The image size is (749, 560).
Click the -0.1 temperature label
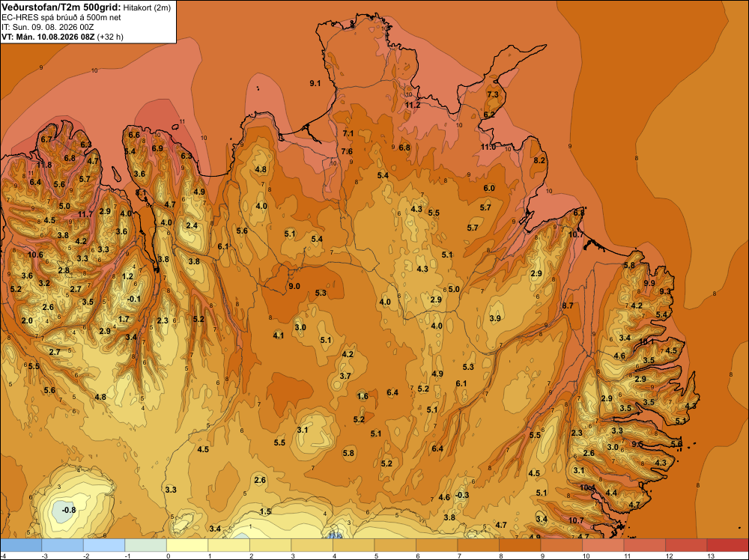134,299
